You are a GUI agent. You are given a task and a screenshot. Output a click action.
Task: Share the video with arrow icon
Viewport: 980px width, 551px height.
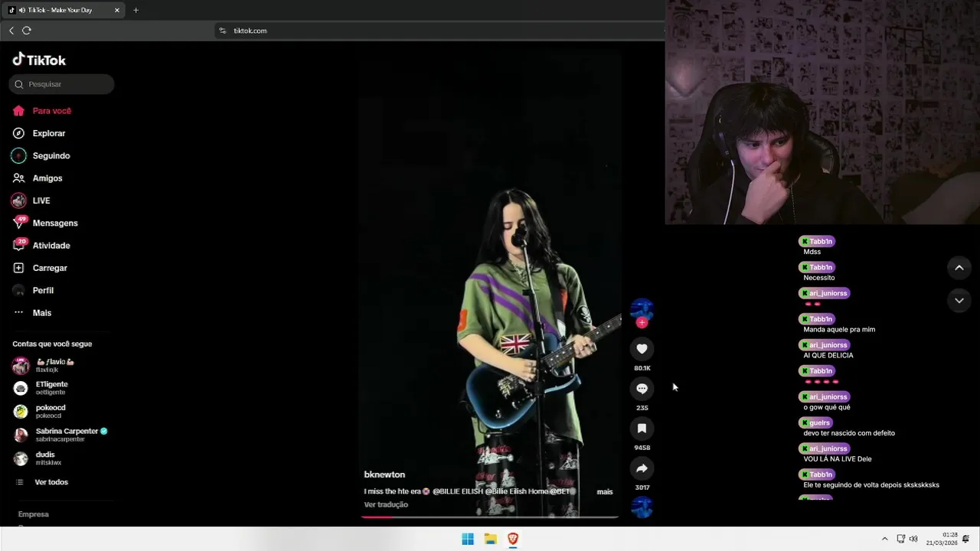(642, 468)
